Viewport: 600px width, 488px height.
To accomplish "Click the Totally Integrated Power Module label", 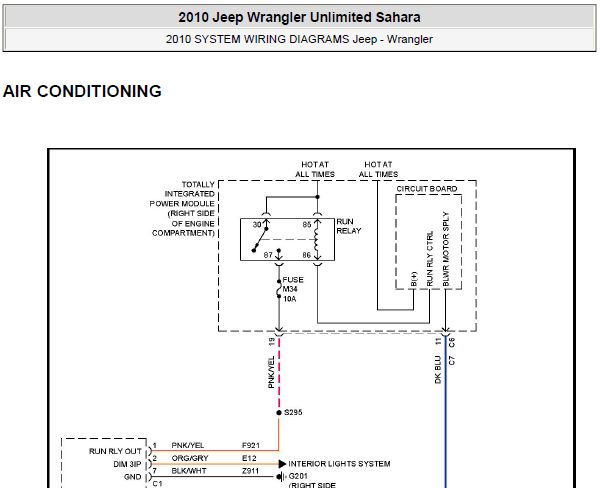I will point(182,209).
